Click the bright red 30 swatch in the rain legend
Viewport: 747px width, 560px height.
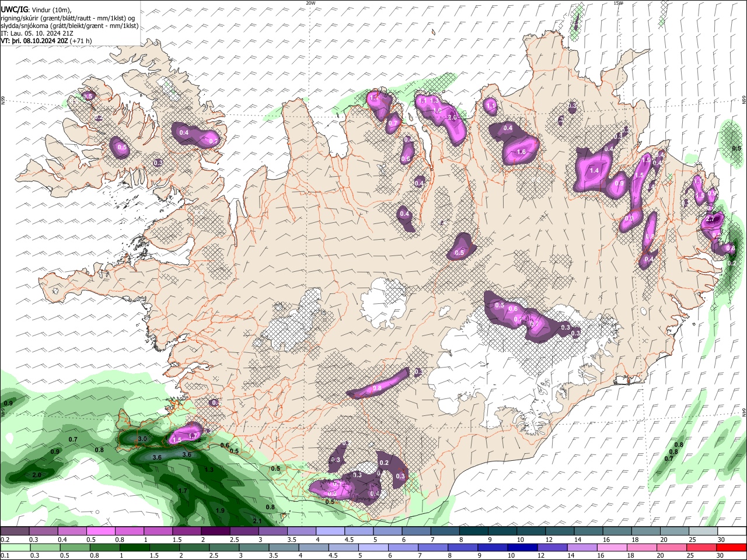732,547
